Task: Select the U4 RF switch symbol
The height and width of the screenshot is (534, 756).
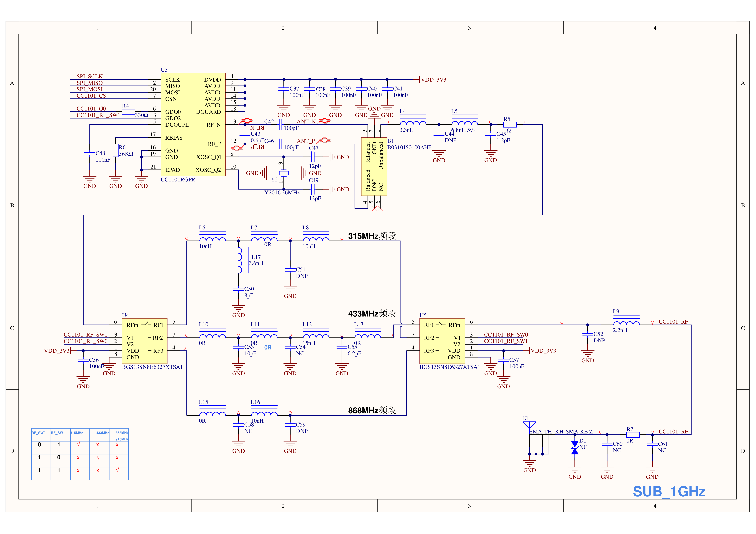Action: click(x=145, y=341)
